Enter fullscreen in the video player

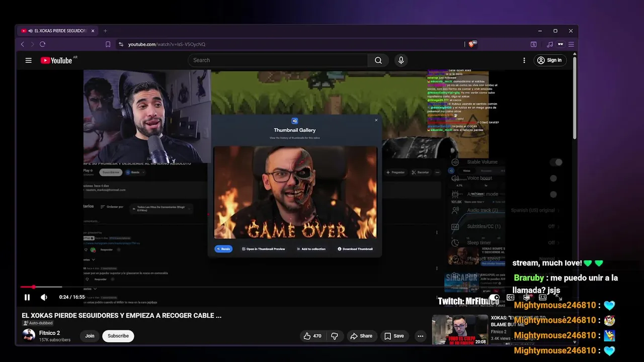(x=558, y=297)
